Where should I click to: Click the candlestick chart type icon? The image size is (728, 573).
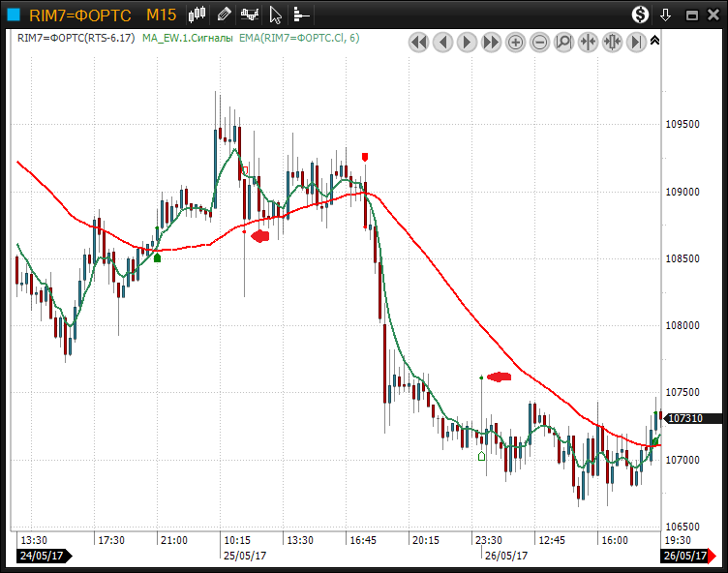tap(198, 15)
